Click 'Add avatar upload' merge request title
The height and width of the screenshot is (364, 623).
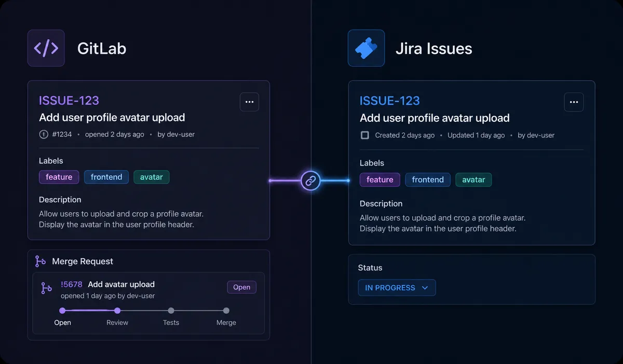(121, 284)
